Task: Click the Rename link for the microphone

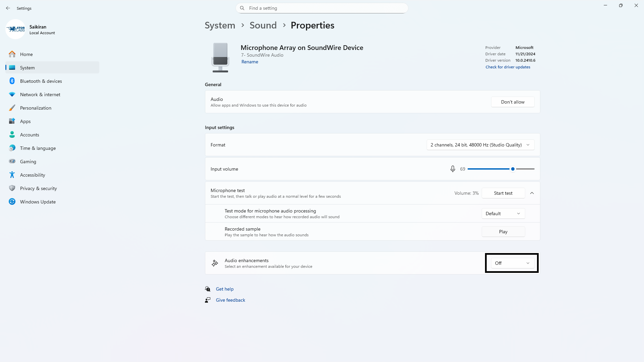Action: (250, 62)
